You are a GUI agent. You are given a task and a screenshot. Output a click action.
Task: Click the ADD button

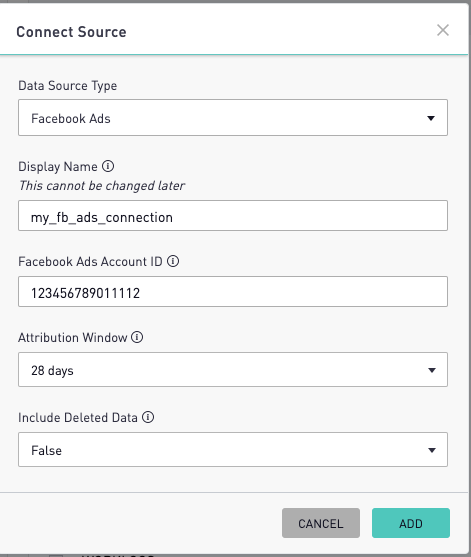(411, 523)
